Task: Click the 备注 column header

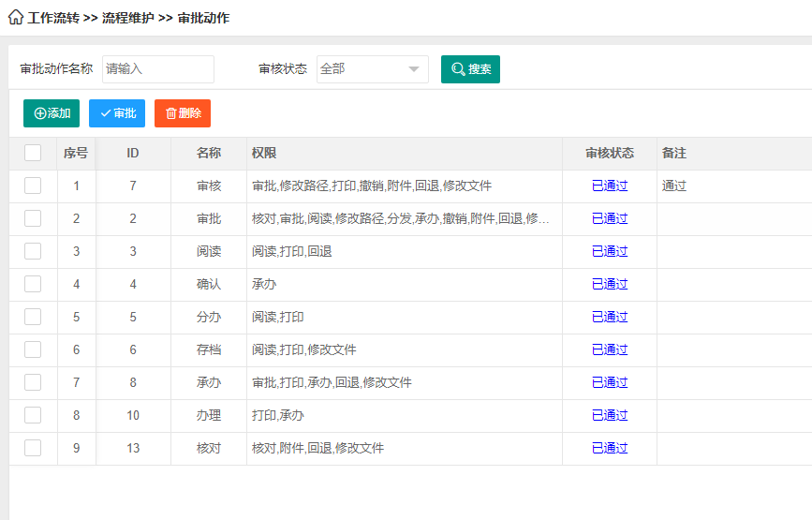Action: (x=734, y=153)
